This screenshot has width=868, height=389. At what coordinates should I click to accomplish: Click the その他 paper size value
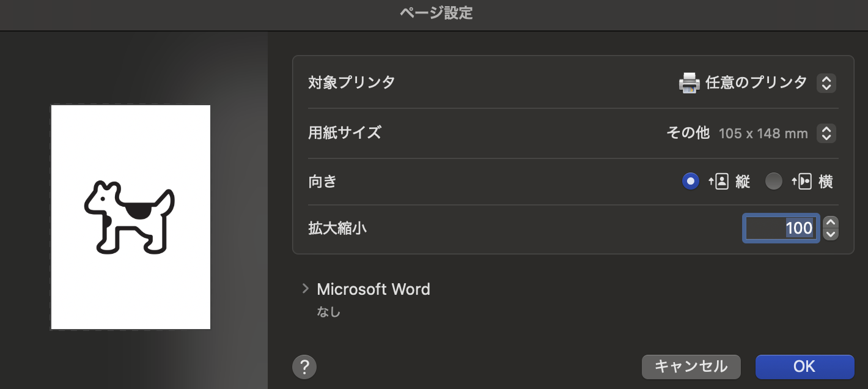point(688,133)
